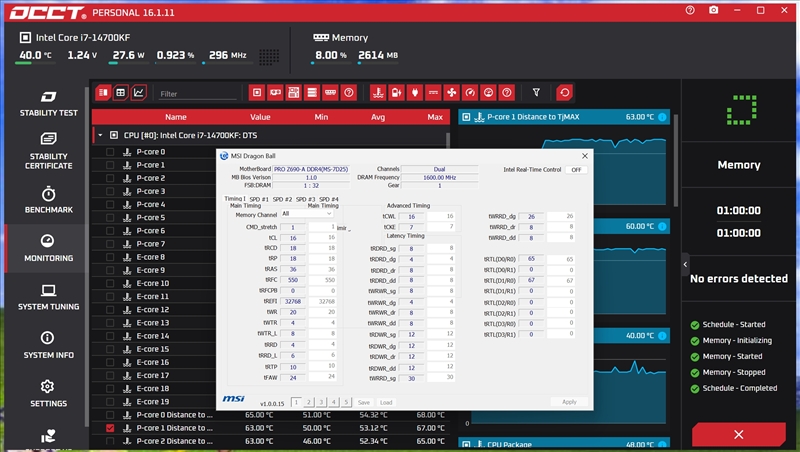The image size is (800, 452).
Task: Open the SPD #3 tab
Action: (305, 199)
